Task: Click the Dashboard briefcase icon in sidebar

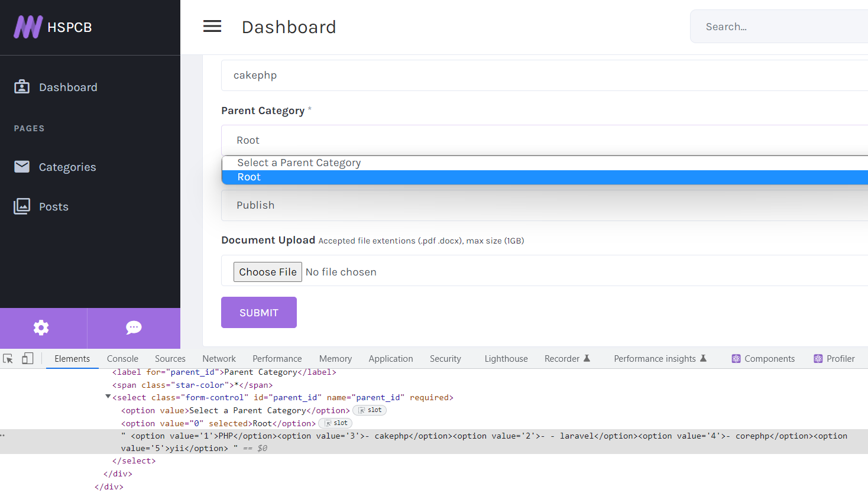Action: tap(22, 87)
